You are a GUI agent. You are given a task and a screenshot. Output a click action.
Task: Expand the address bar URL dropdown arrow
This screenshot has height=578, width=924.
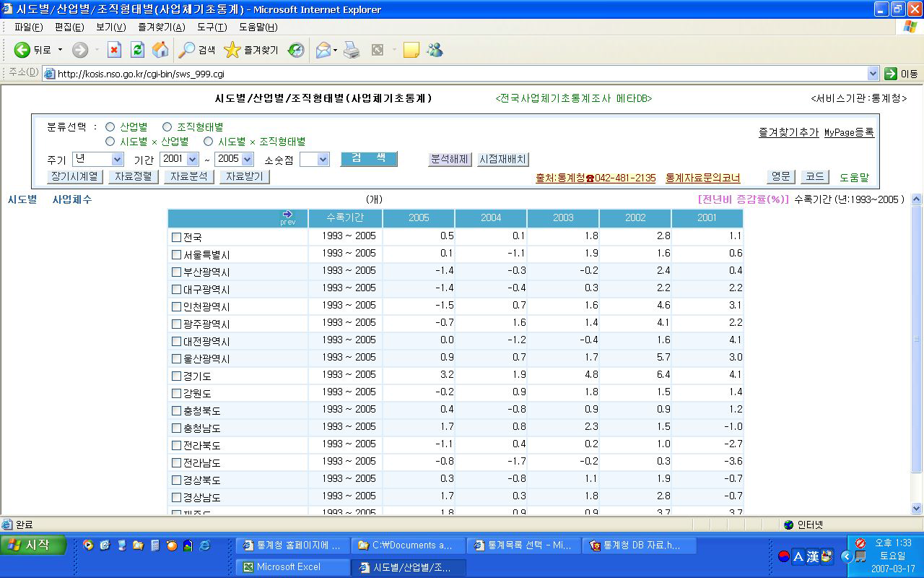[x=873, y=73]
